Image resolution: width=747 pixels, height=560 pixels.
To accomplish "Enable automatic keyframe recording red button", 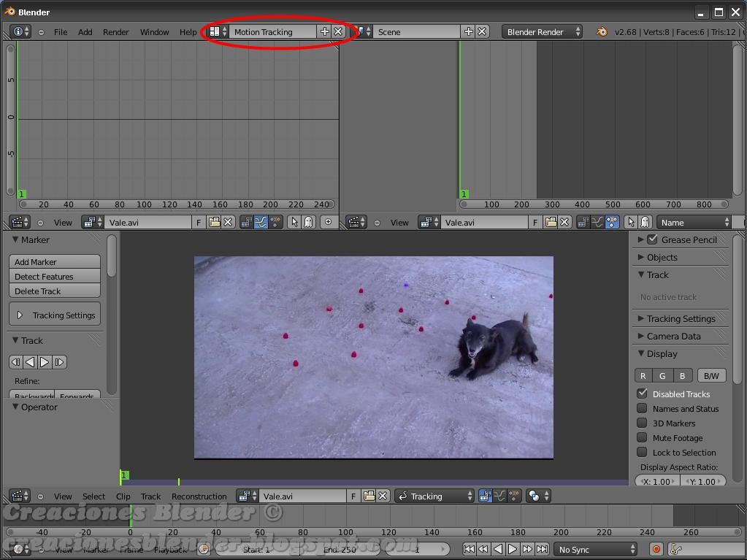I will [656, 549].
